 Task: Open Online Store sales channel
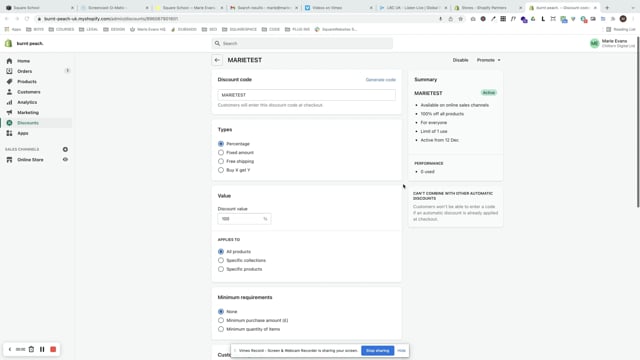[30, 160]
